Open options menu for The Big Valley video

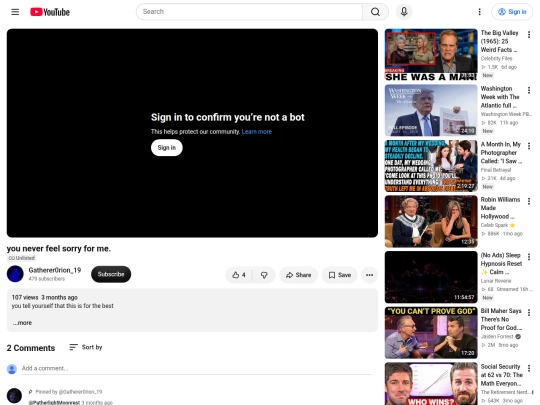(529, 34)
